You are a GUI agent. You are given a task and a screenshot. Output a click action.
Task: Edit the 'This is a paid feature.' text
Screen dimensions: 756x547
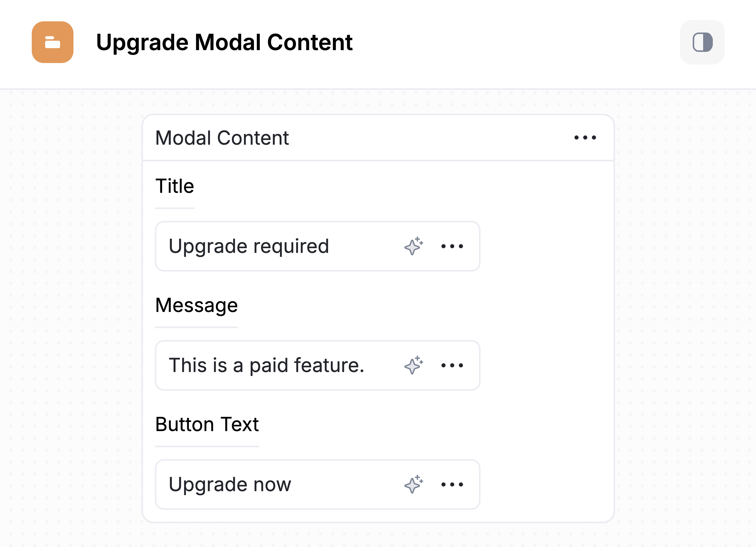point(266,365)
